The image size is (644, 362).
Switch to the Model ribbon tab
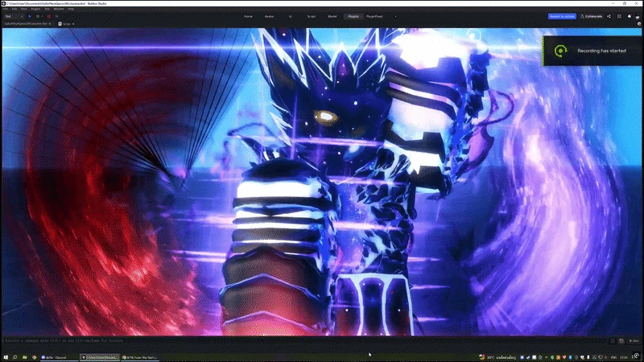coord(332,16)
